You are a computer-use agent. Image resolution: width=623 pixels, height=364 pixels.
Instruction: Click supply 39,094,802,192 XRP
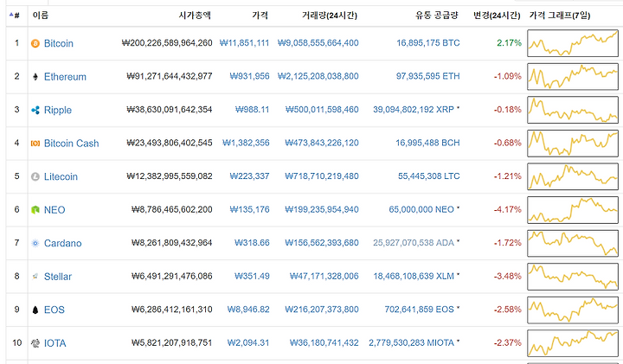click(x=414, y=110)
